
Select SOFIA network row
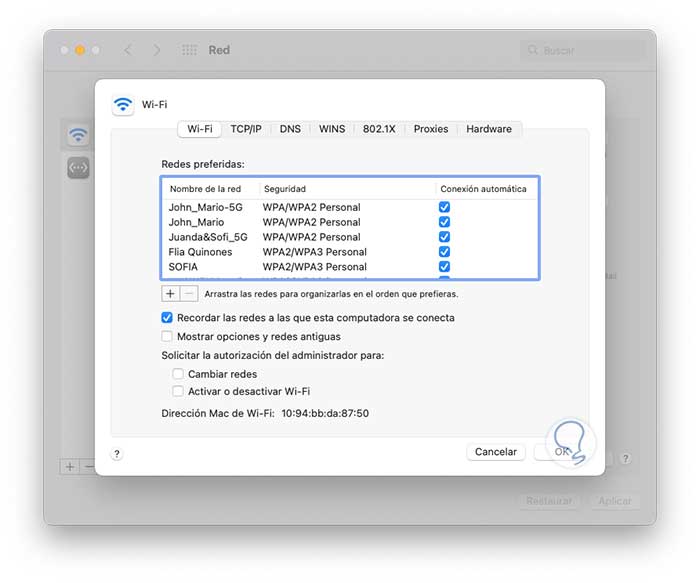(350, 267)
